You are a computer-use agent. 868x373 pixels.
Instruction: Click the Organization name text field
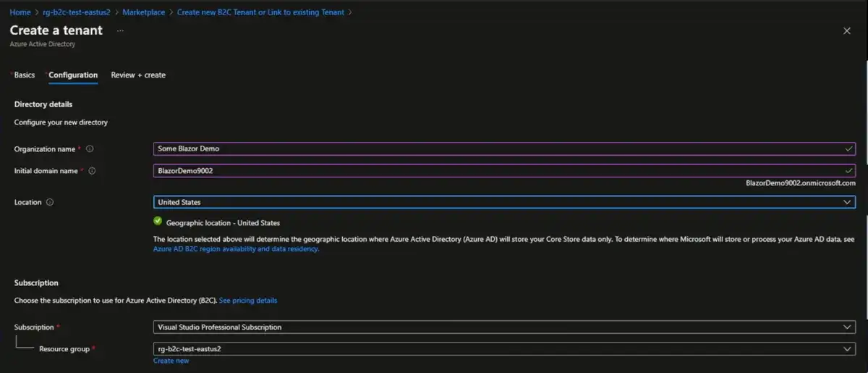(x=499, y=148)
